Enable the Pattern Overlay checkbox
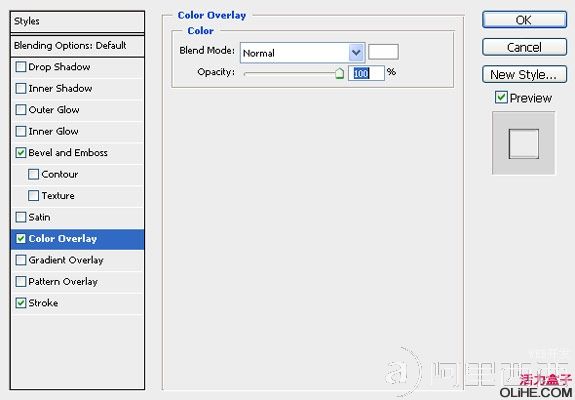This screenshot has width=575, height=400. tap(21, 282)
